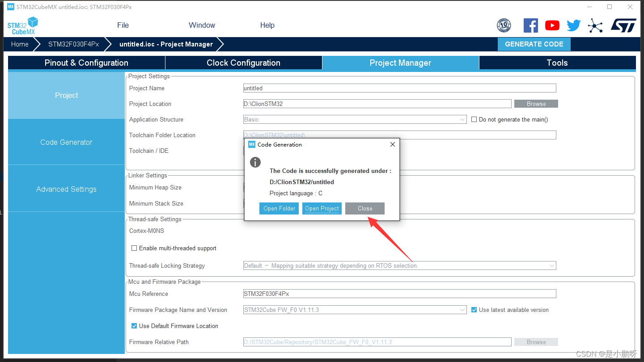Maximize the STM32CubeMX window
Image resolution: width=644 pixels, height=362 pixels.
[x=610, y=7]
